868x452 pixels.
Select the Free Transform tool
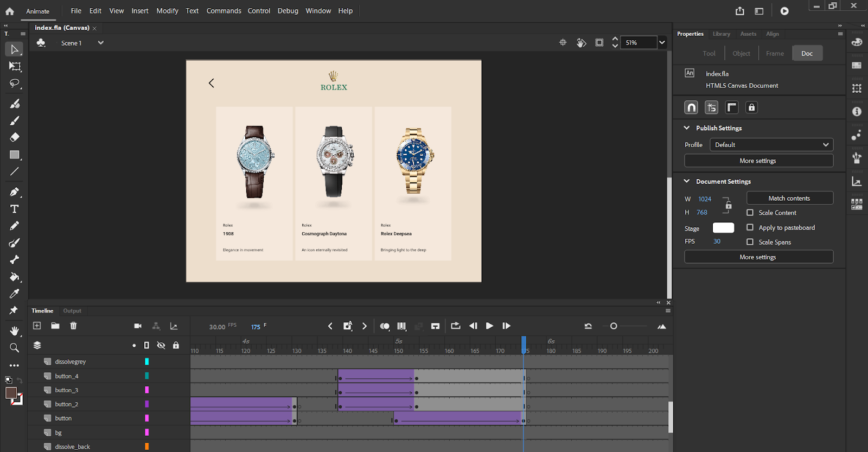click(x=15, y=66)
